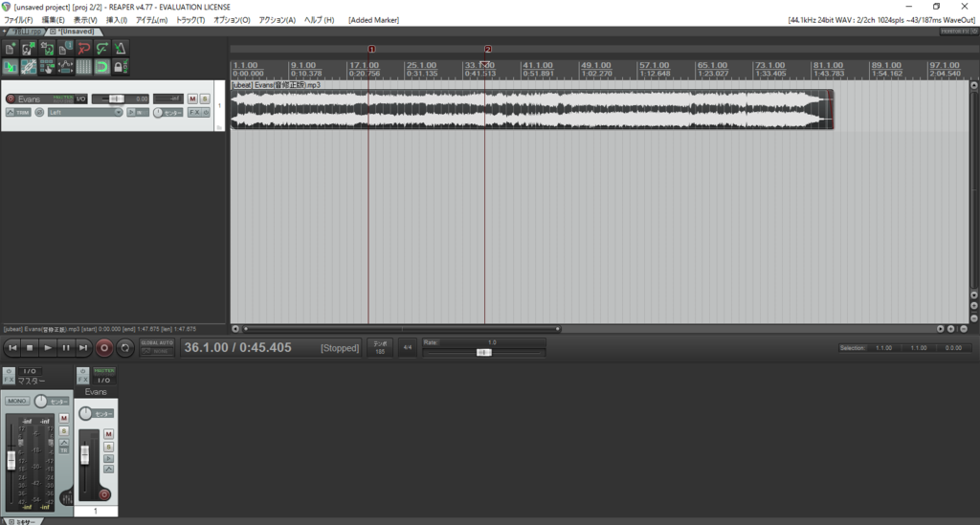
Task: Open the アクション(A) menu
Action: [x=277, y=20]
